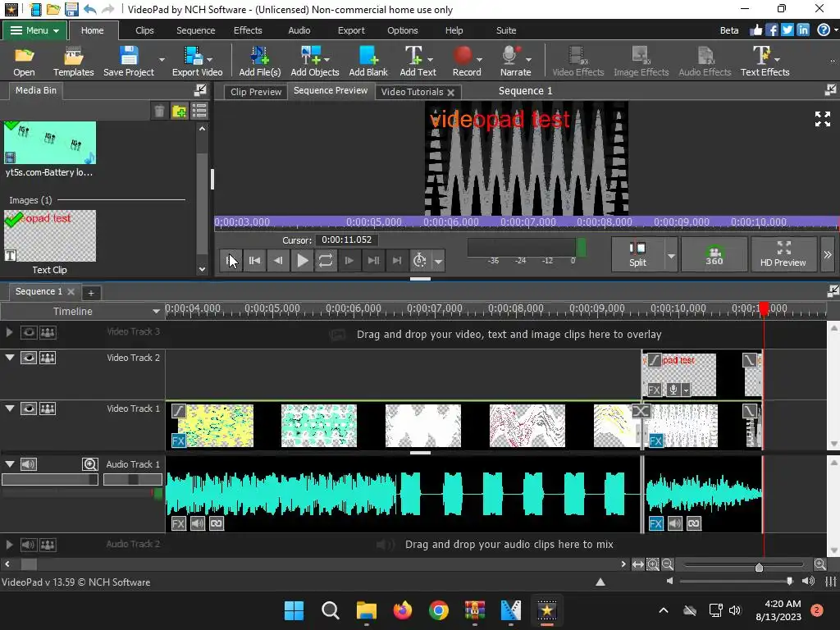Open the Menu dropdown

tap(34, 30)
